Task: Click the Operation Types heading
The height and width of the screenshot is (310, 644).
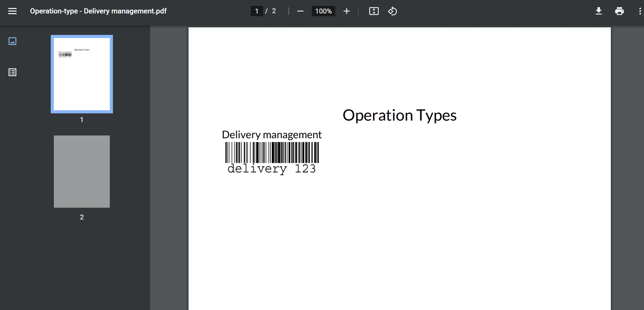Action: pyautogui.click(x=400, y=115)
